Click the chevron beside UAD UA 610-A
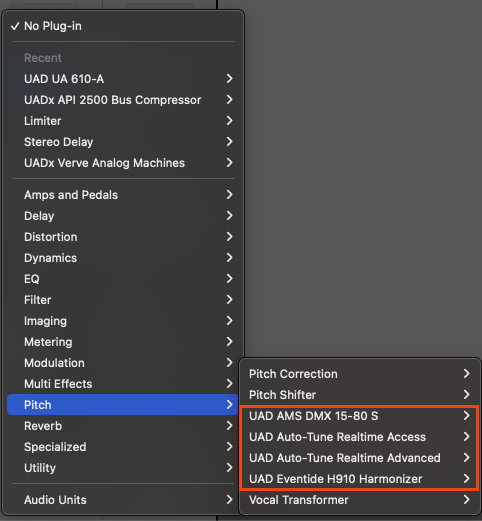This screenshot has width=482, height=521. pyautogui.click(x=229, y=79)
